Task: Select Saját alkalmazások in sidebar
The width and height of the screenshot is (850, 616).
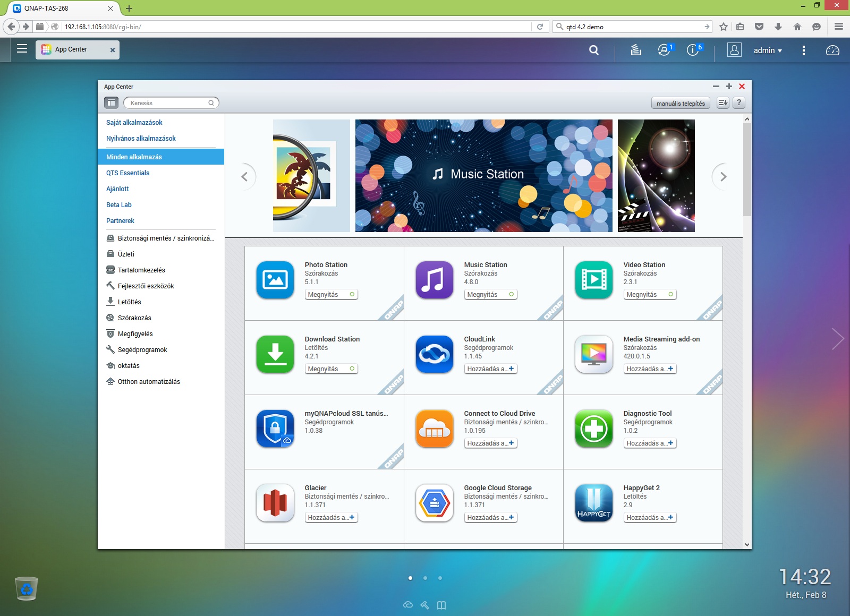Action: coord(134,123)
